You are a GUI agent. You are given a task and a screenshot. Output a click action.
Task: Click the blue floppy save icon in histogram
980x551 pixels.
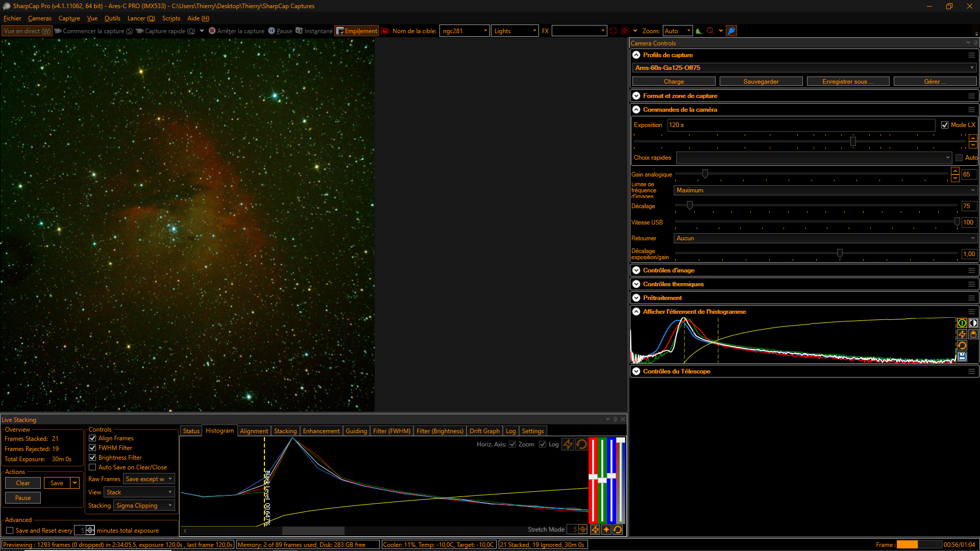pyautogui.click(x=962, y=357)
